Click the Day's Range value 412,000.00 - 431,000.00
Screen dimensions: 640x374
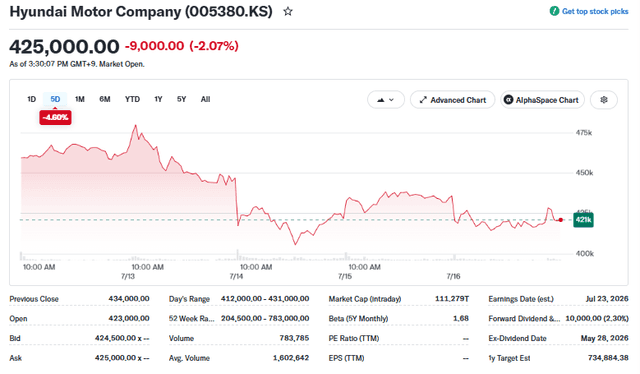pyautogui.click(x=265, y=299)
